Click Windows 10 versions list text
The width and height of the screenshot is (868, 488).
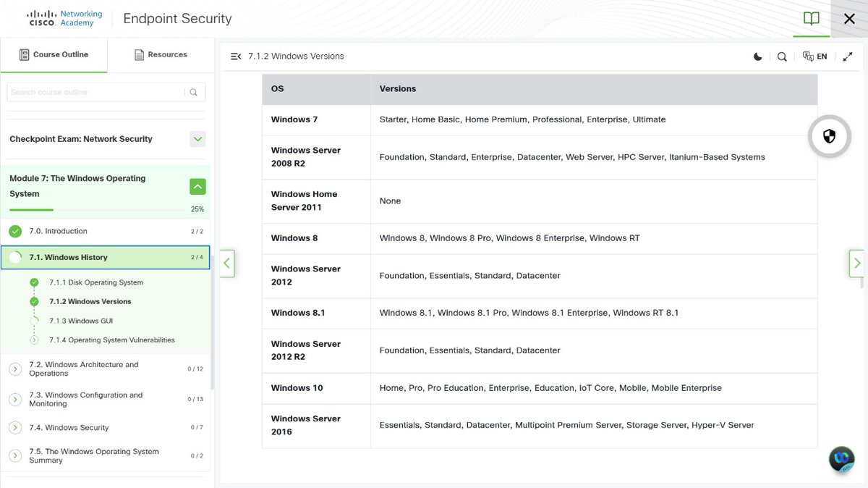click(550, 388)
